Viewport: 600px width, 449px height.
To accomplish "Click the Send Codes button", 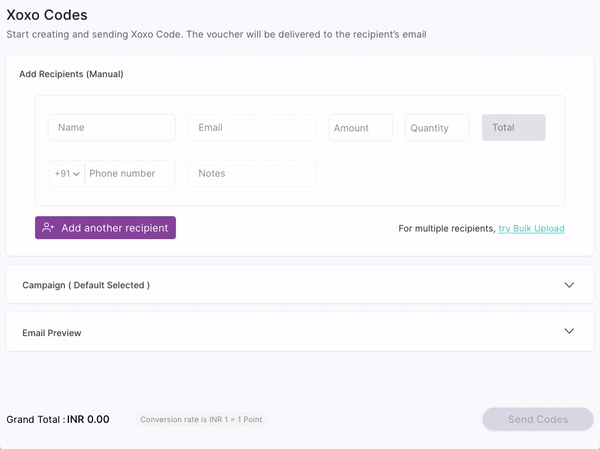I will tap(538, 419).
